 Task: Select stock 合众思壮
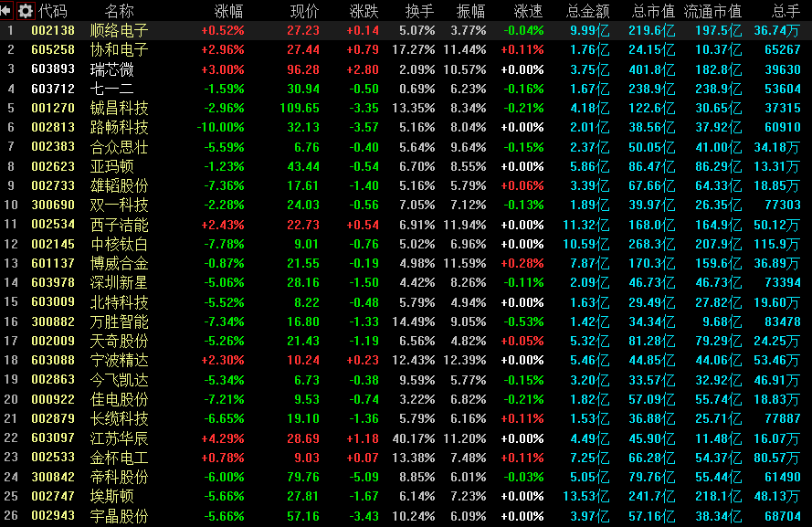(119, 147)
